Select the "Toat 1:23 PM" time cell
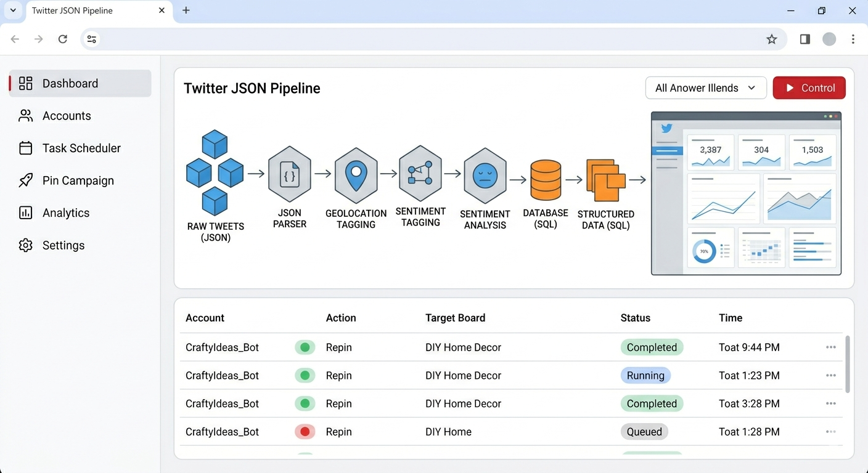This screenshot has height=473, width=868. pyautogui.click(x=749, y=376)
